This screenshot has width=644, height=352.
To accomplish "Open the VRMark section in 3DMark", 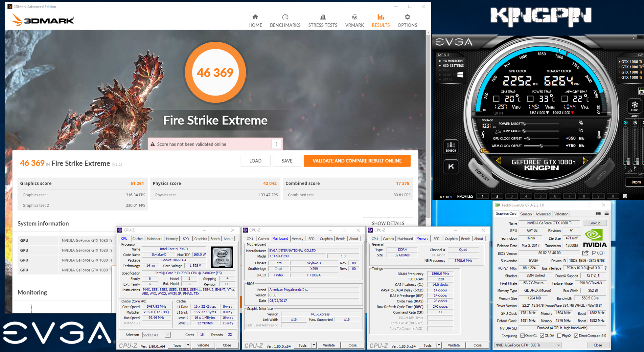I will click(x=355, y=21).
